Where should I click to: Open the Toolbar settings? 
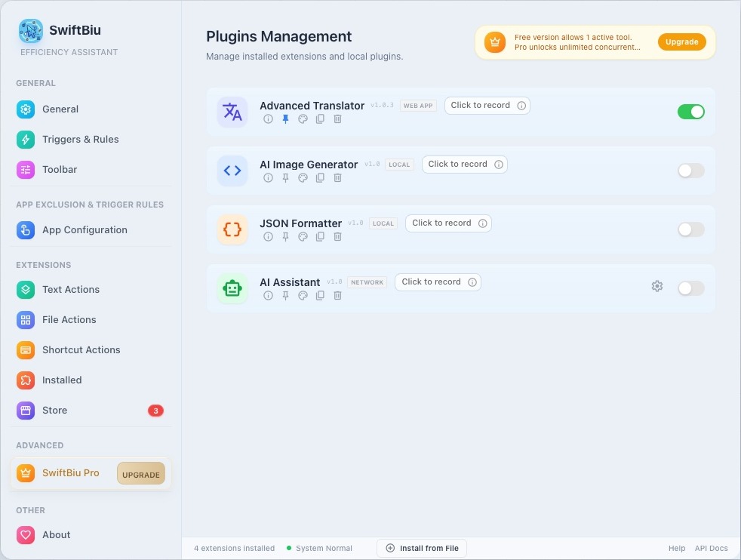(91, 170)
